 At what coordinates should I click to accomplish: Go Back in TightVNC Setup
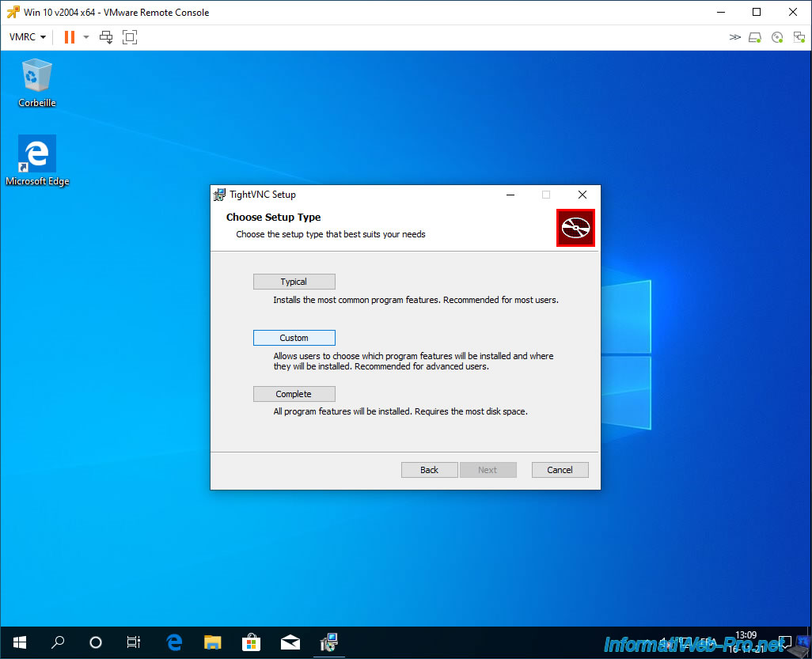tap(429, 470)
